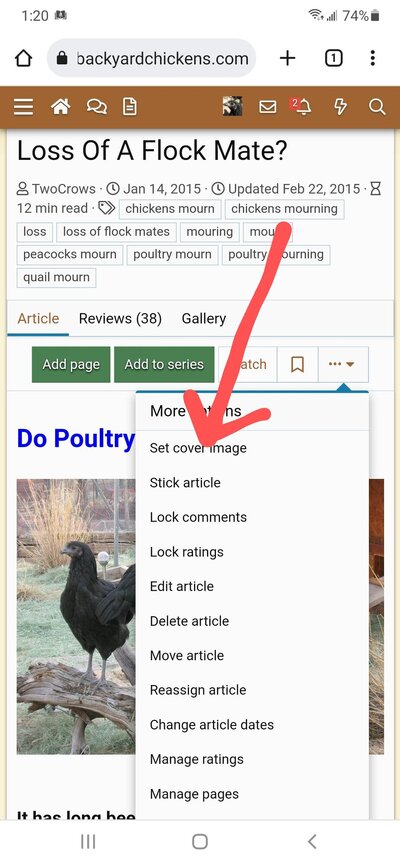
Task: Switch to the Reviews (38) tab
Action: tap(120, 319)
